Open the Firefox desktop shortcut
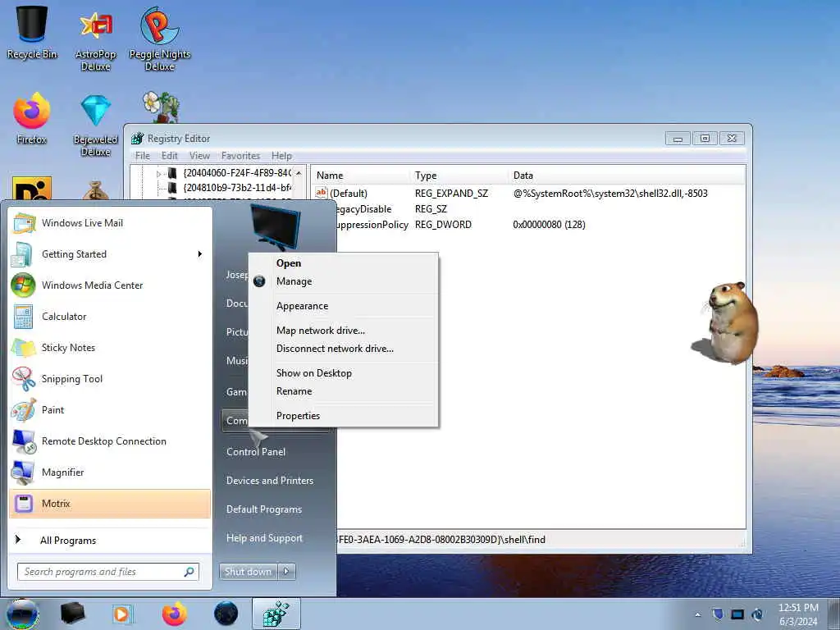This screenshot has height=630, width=840. click(32, 119)
